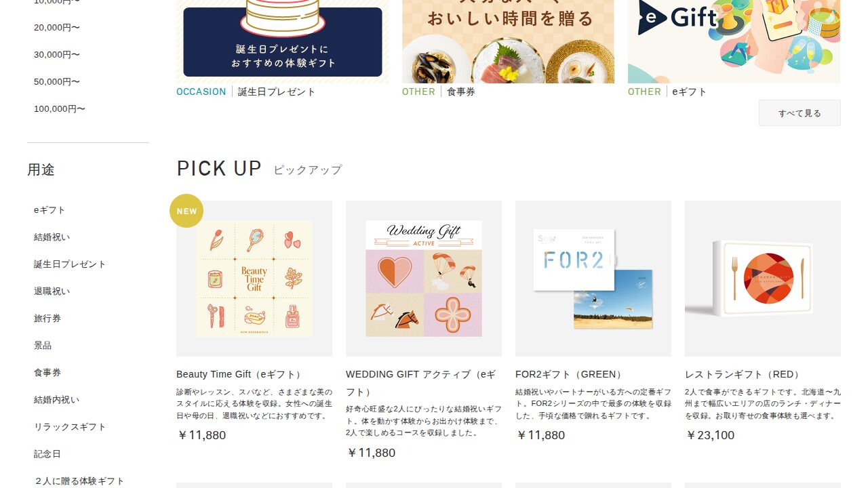Select eギフト in the 用途 sidebar
868x488 pixels.
pos(50,210)
